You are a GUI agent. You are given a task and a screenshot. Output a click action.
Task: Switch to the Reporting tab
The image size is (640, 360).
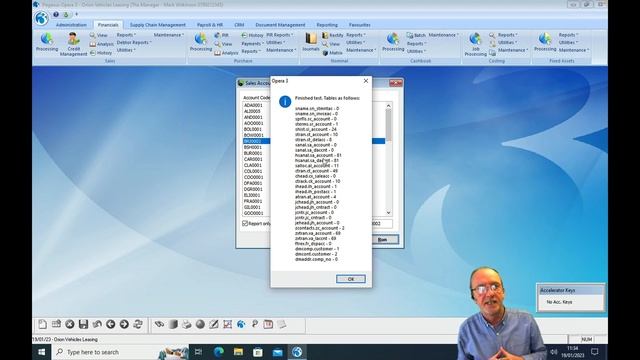[327, 25]
